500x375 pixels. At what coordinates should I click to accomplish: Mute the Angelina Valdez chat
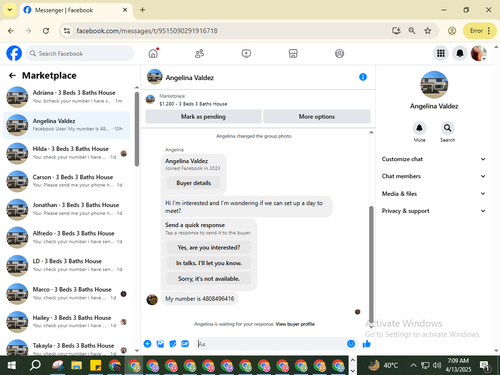pos(419,128)
